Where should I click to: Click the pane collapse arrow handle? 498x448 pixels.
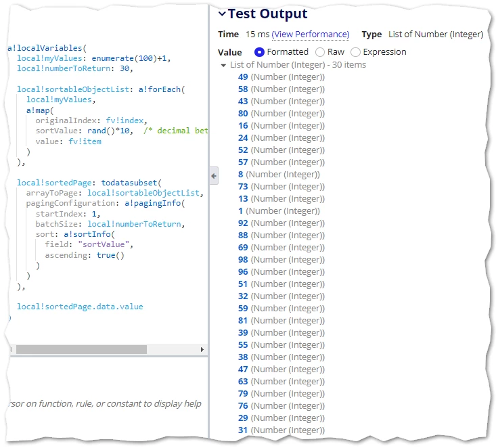(214, 176)
